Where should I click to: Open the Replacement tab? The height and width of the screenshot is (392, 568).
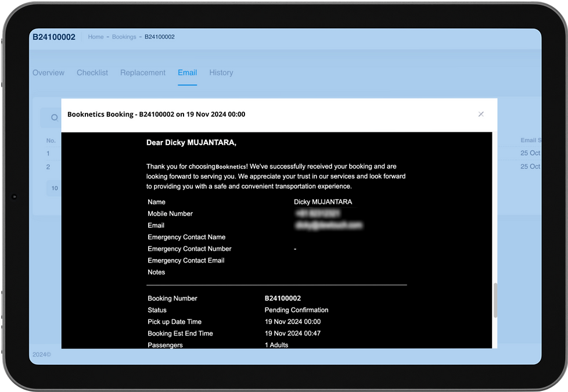(x=143, y=73)
